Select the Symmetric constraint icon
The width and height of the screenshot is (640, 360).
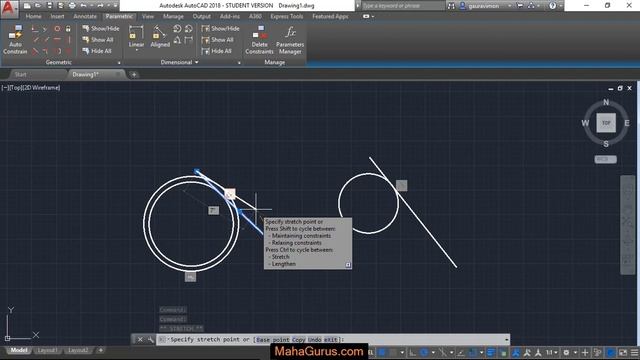point(57,51)
